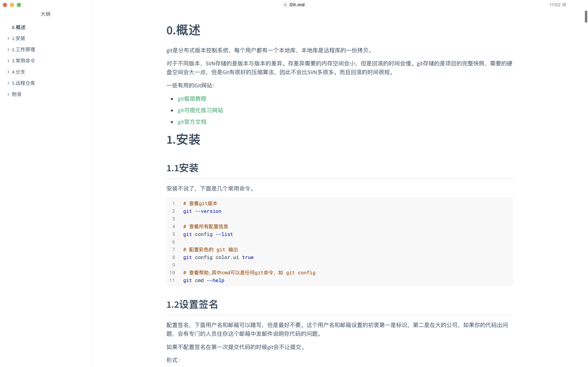Click line number 8 in the code block

[174, 257]
